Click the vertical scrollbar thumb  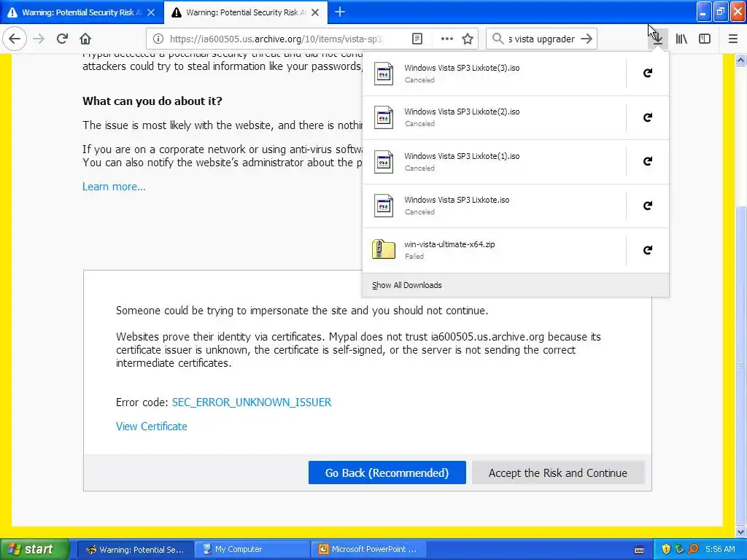click(x=741, y=366)
